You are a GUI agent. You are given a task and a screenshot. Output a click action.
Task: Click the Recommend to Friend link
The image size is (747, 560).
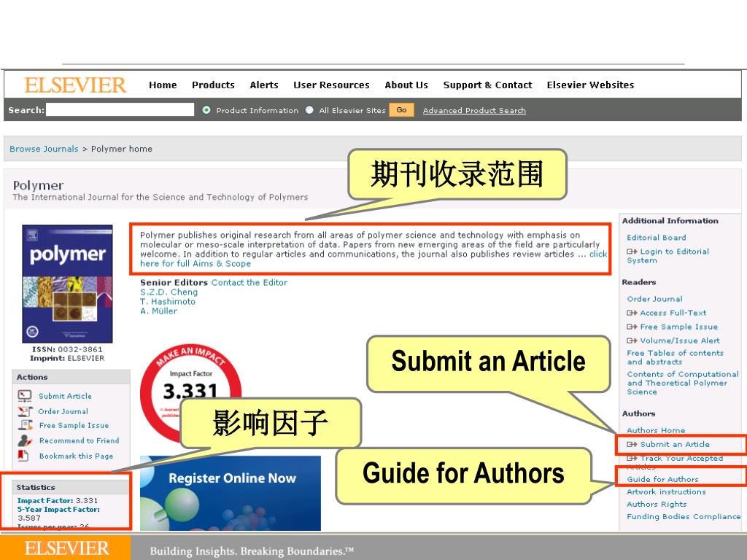click(79, 441)
